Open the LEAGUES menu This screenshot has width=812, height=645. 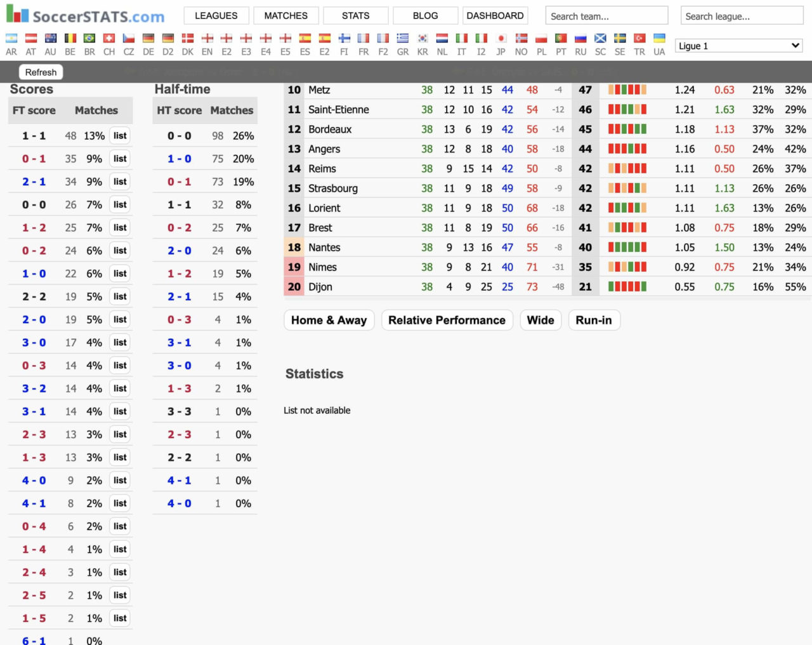216,16
